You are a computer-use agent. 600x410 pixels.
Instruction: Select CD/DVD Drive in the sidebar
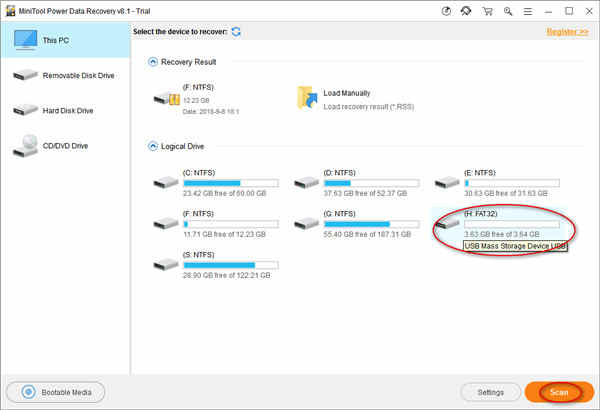click(x=65, y=146)
